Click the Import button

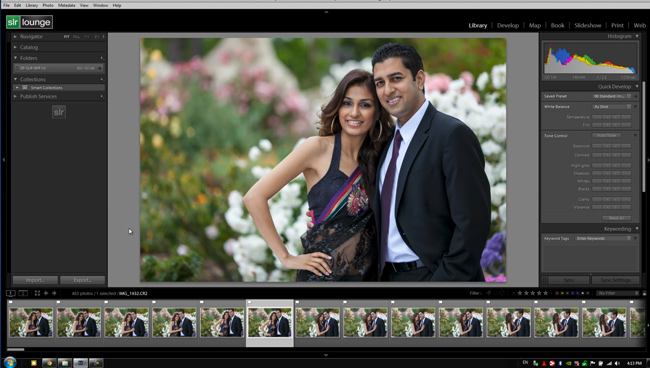tap(35, 280)
